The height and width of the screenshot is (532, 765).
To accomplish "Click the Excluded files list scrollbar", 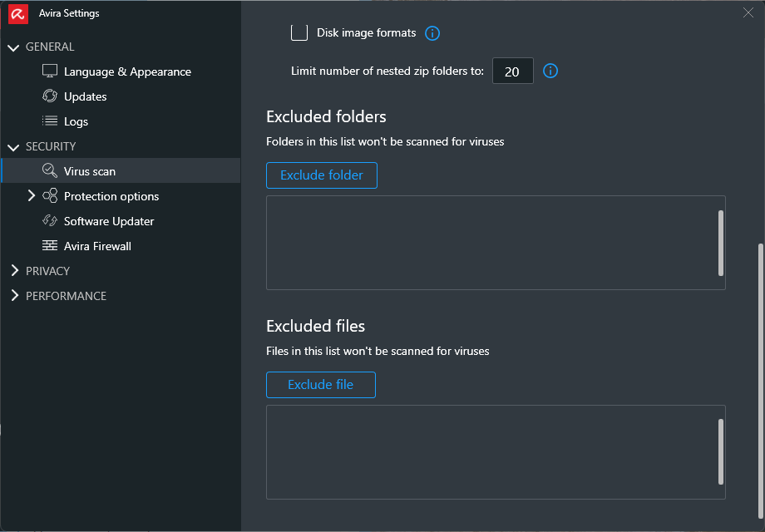I will [x=721, y=451].
